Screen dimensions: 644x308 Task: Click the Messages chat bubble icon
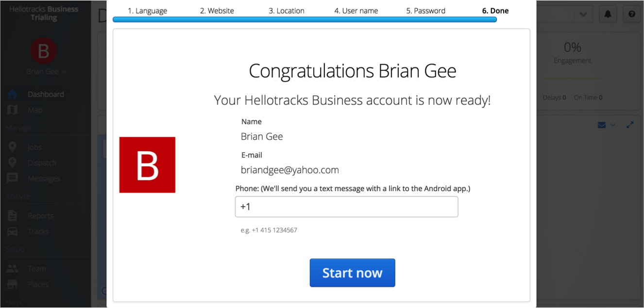(13, 178)
